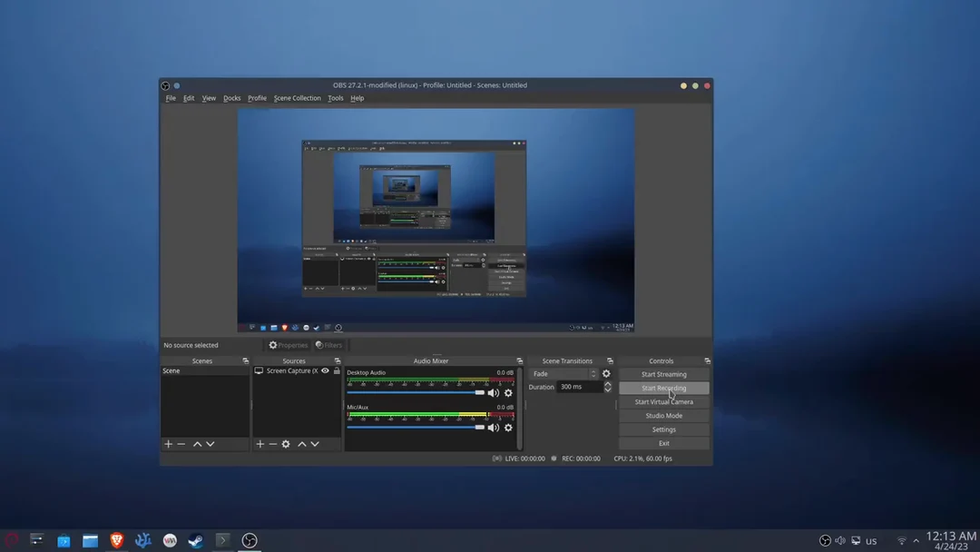
Task: Increase transition duration with the stepper arrow
Action: coord(608,384)
